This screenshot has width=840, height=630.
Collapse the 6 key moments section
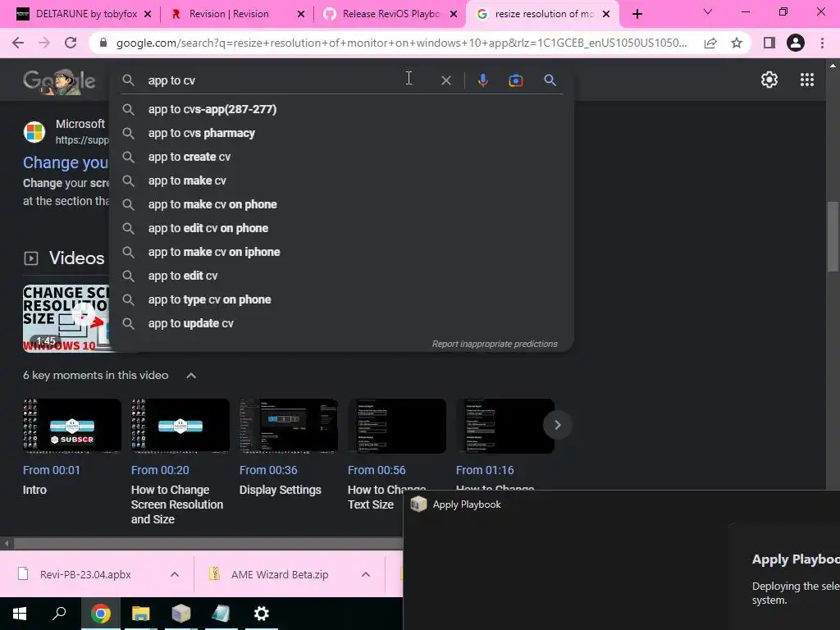190,376
